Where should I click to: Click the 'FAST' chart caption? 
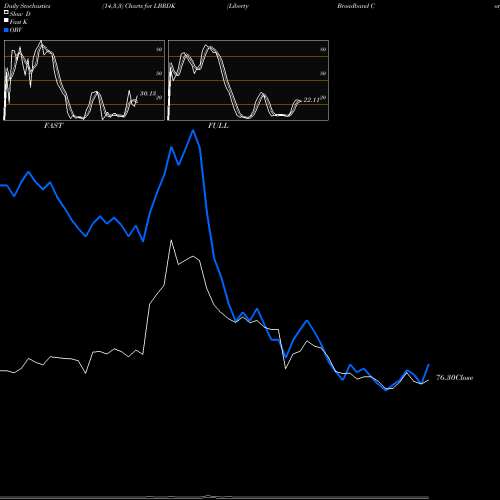click(x=53, y=126)
